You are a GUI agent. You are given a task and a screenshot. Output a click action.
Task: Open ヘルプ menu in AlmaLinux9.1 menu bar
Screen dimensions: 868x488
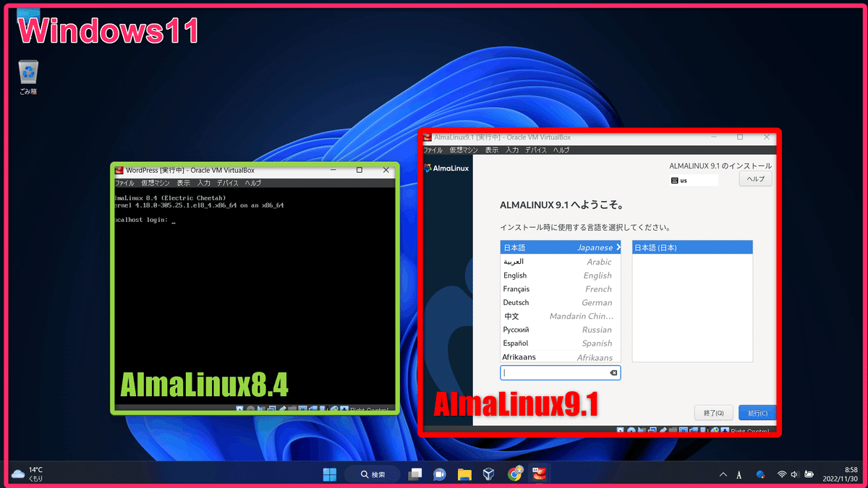[x=561, y=150]
